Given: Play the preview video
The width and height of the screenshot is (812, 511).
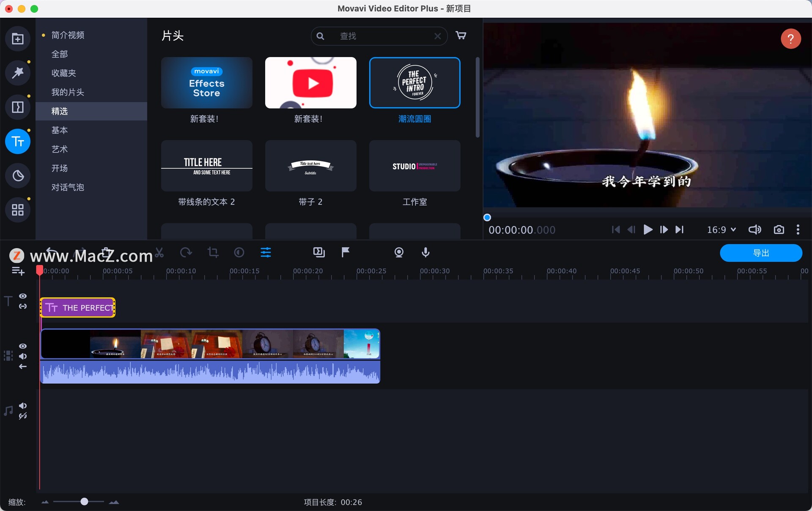Looking at the screenshot, I should pyautogui.click(x=647, y=230).
